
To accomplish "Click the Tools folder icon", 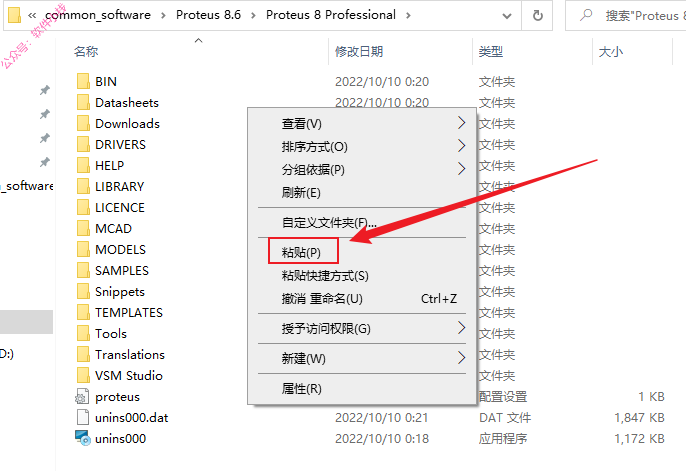I will click(83, 333).
